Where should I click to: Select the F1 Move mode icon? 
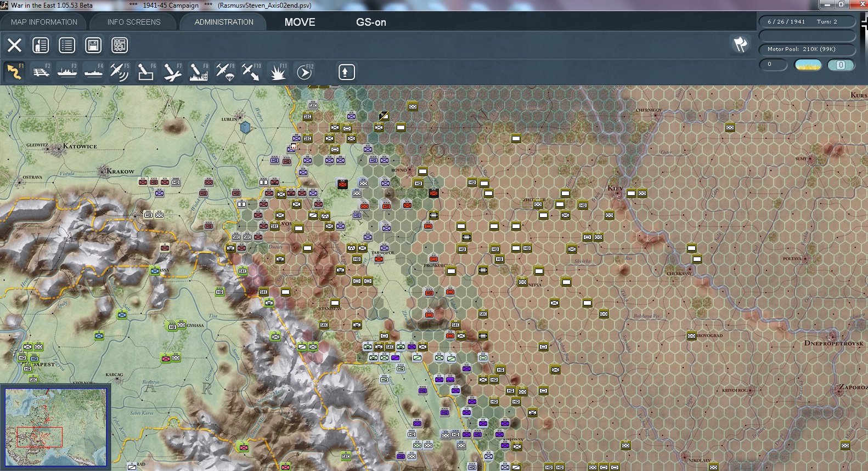coord(14,72)
